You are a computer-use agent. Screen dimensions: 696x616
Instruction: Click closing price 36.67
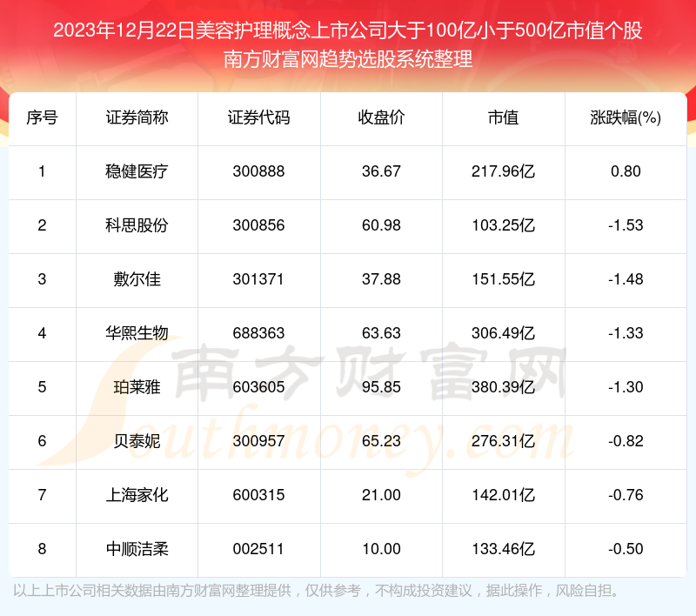(381, 171)
